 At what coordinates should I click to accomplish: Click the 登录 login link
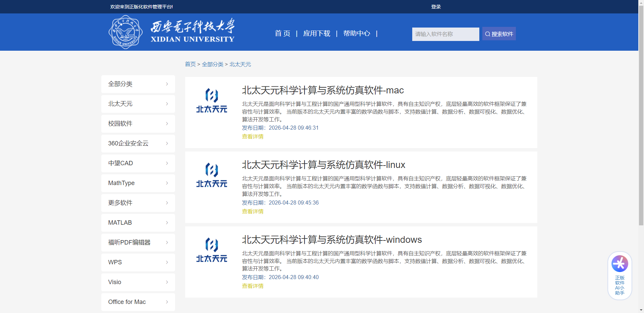click(x=436, y=7)
